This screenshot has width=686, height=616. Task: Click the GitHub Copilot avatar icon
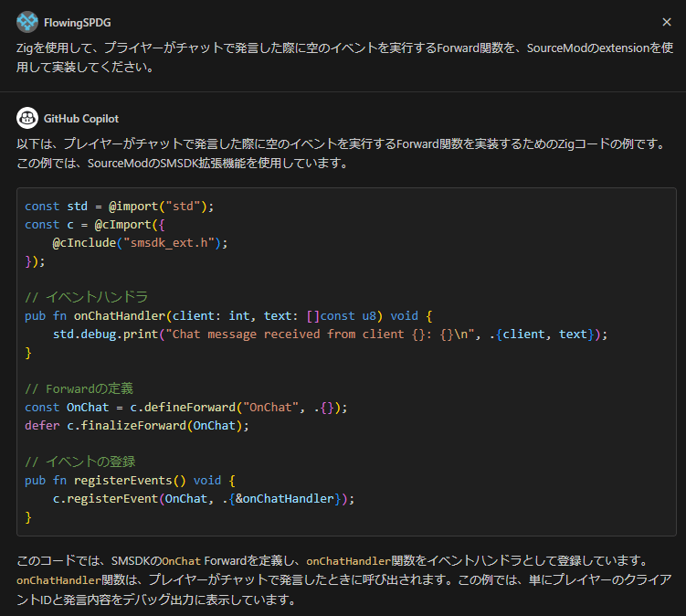coord(27,118)
